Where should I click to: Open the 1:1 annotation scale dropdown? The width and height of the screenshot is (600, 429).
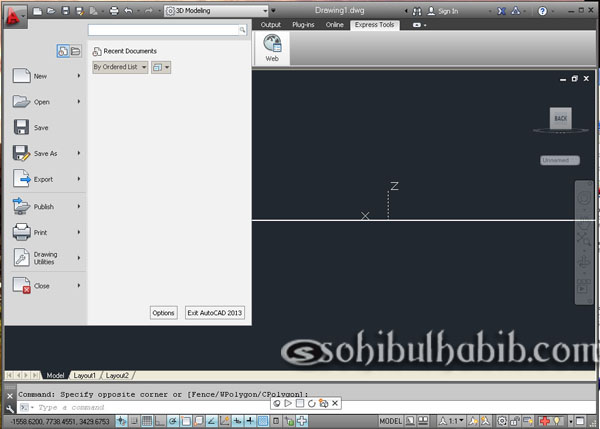coord(452,421)
